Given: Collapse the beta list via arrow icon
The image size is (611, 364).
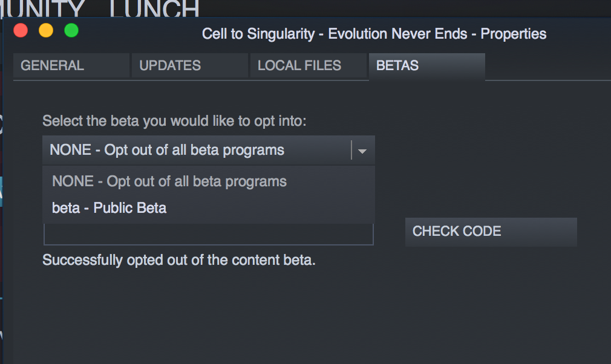Looking at the screenshot, I should tap(362, 151).
